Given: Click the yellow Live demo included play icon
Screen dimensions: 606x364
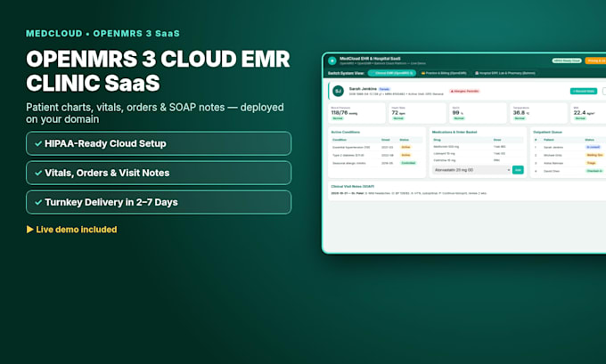Looking at the screenshot, I should pos(29,230).
